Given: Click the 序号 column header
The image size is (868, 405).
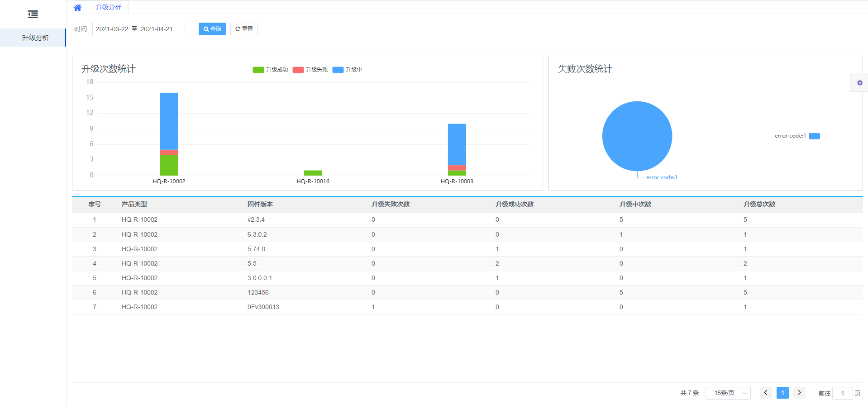Looking at the screenshot, I should pyautogui.click(x=94, y=205).
